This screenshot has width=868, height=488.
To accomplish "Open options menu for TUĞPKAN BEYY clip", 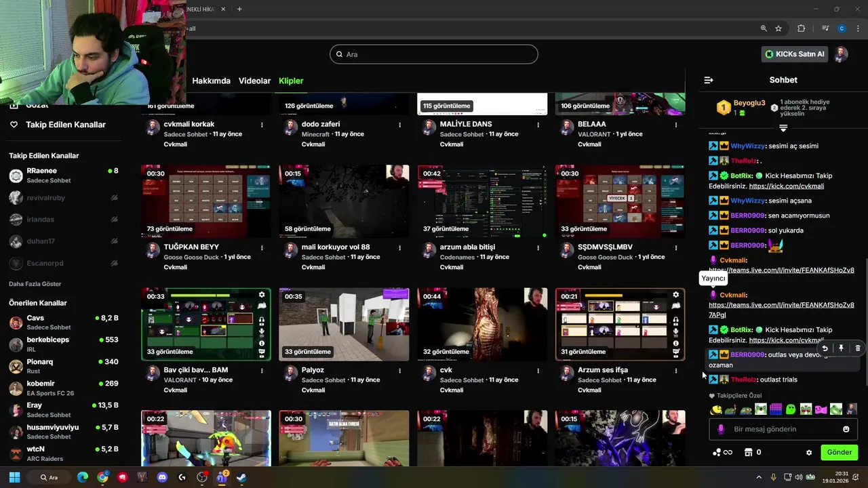I will click(262, 247).
